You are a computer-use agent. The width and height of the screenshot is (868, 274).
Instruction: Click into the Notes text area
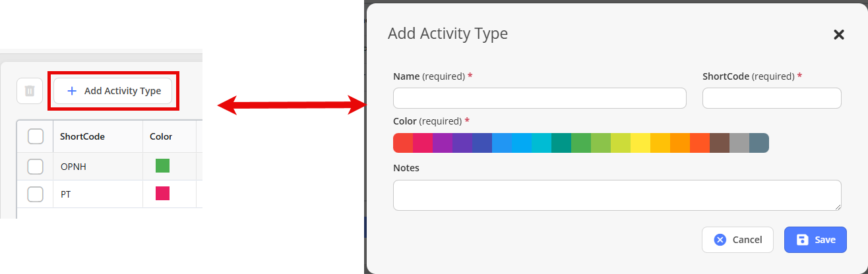(617, 195)
